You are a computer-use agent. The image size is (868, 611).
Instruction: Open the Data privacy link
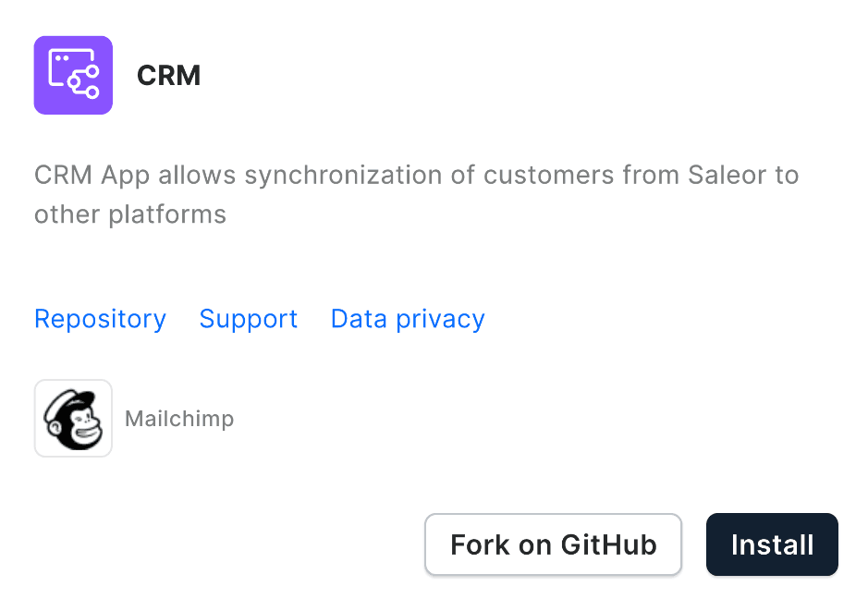pos(407,318)
